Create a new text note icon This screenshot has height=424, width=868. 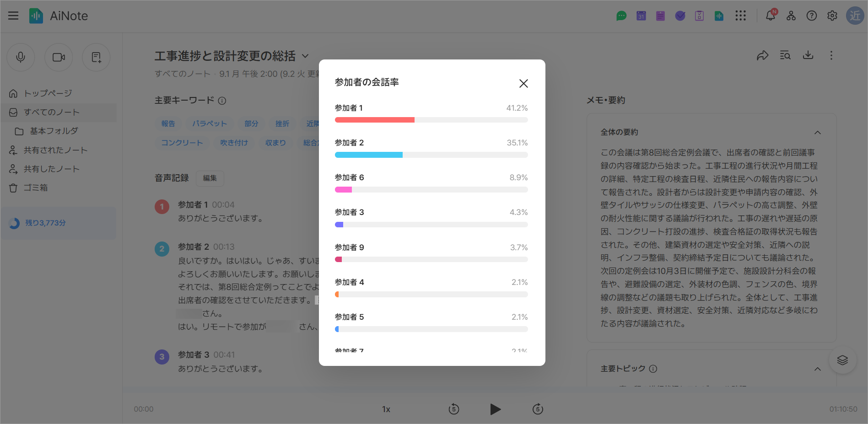(96, 57)
